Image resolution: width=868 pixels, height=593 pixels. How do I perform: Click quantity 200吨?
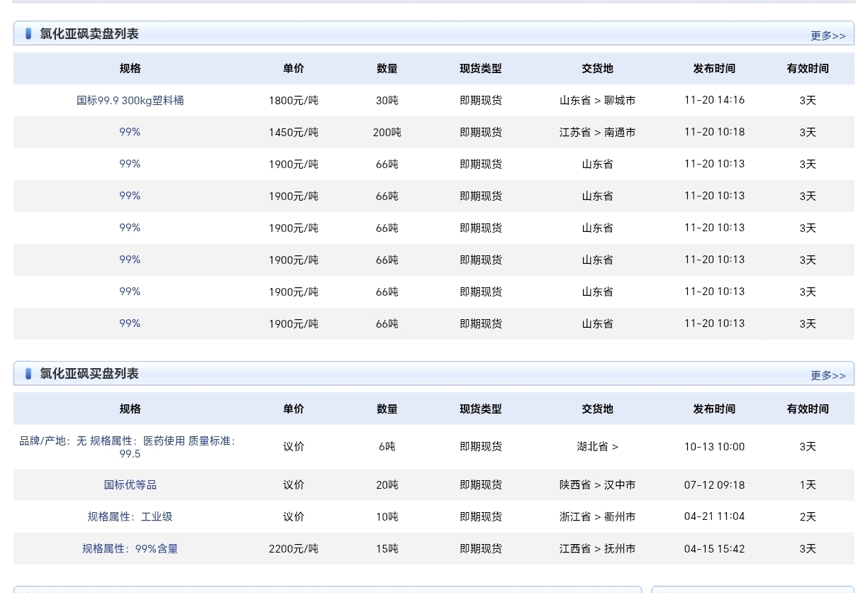(x=387, y=132)
